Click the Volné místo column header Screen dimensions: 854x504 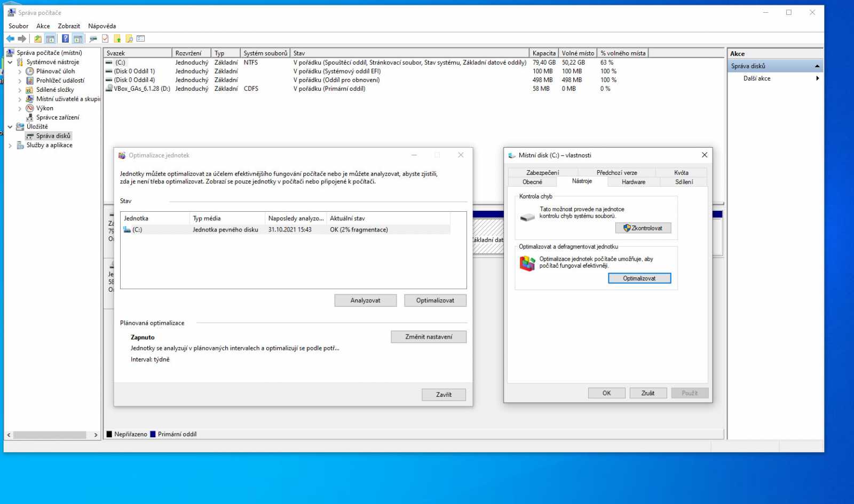tap(578, 53)
